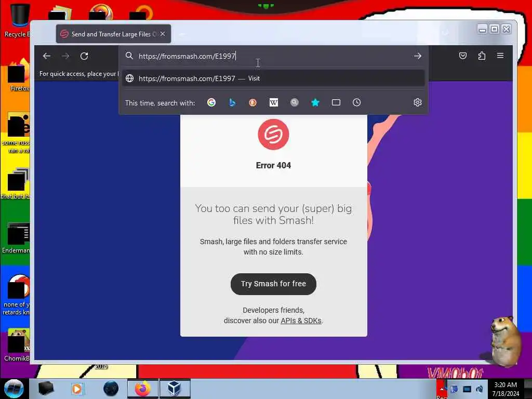The height and width of the screenshot is (399, 532).
Task: Switch to Firefox in the taskbar
Action: [143, 389]
